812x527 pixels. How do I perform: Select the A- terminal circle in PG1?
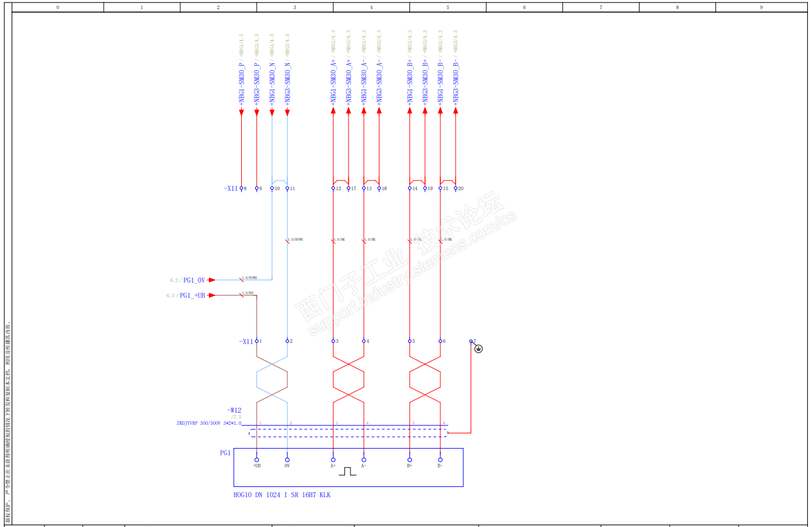click(x=364, y=460)
